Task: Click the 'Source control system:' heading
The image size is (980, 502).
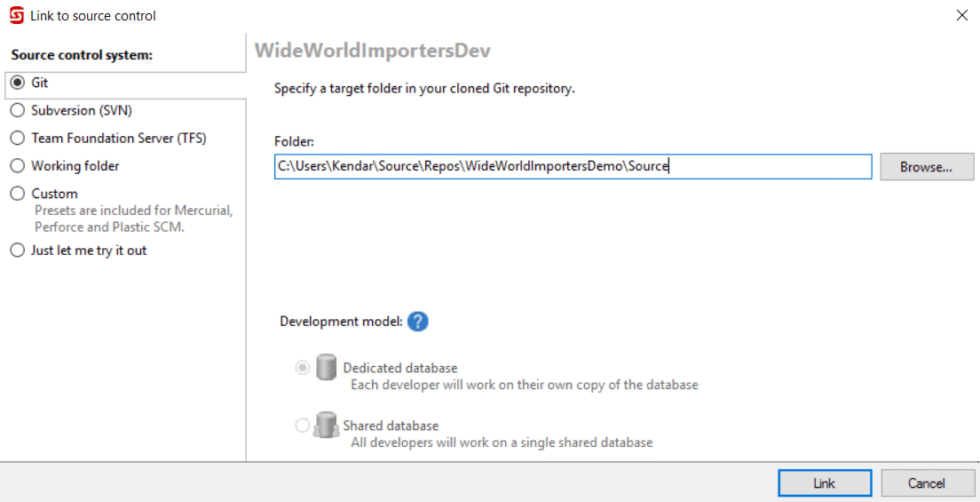Action: pos(82,55)
